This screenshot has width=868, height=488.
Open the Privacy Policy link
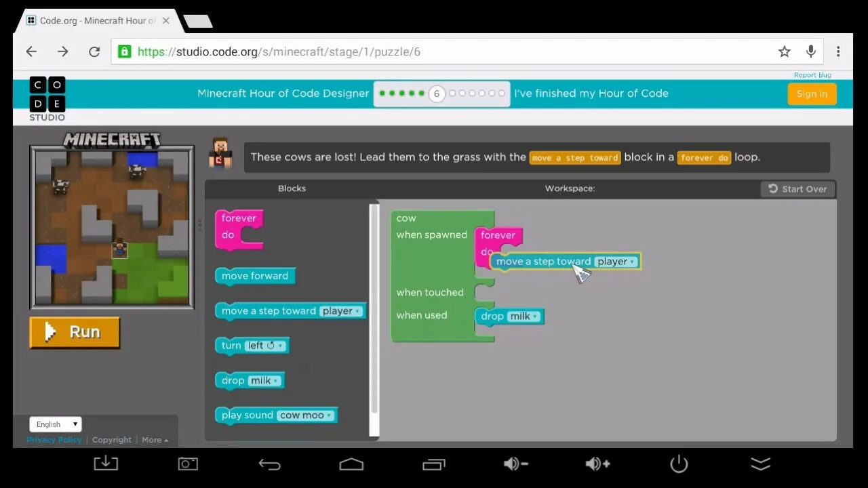tap(54, 440)
